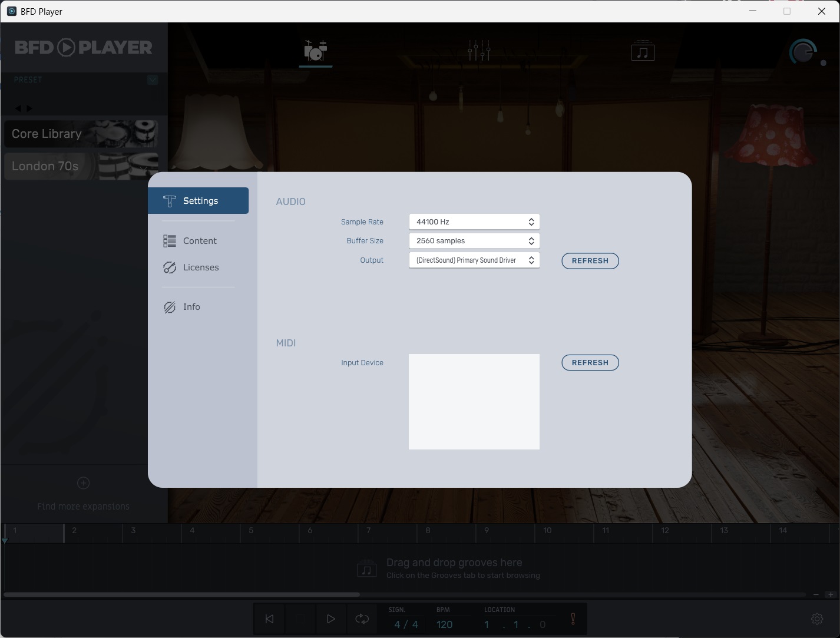Click the red exclamation warning icon

[573, 619]
